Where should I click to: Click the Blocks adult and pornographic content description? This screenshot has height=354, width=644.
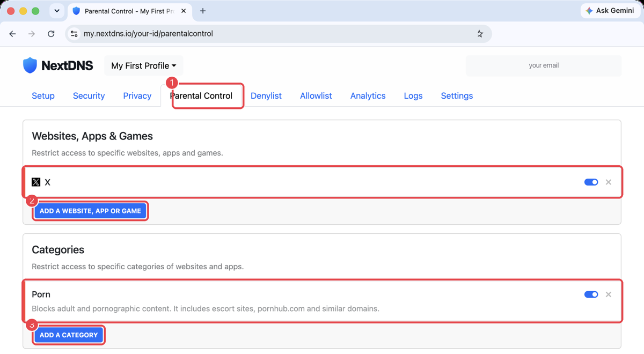click(x=206, y=309)
